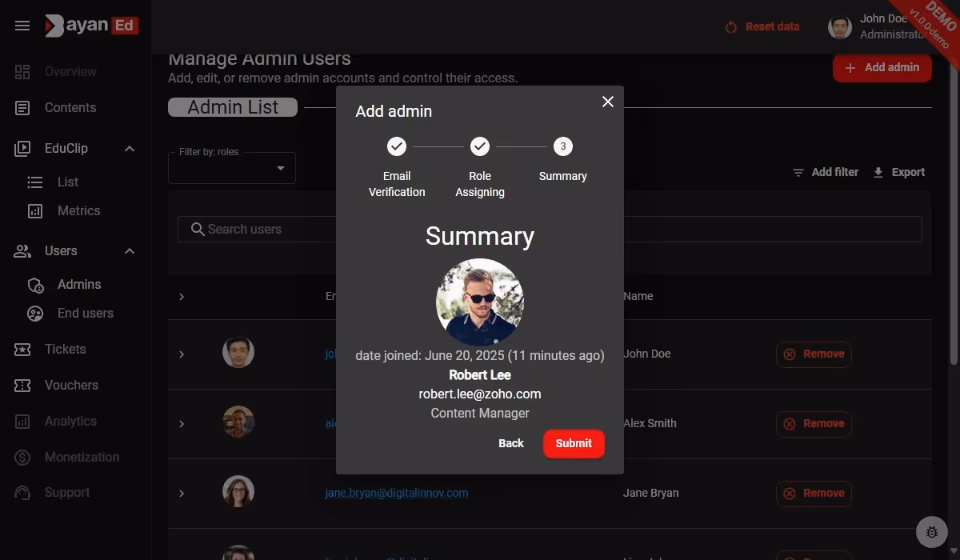Viewport: 960px width, 560px height.
Task: Remove the John Doe admin
Action: [x=814, y=354]
